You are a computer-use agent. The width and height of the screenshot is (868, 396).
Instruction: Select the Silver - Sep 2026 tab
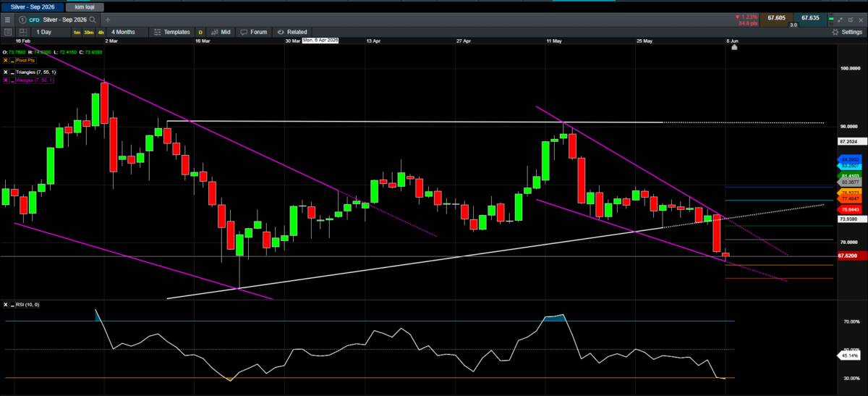33,7
